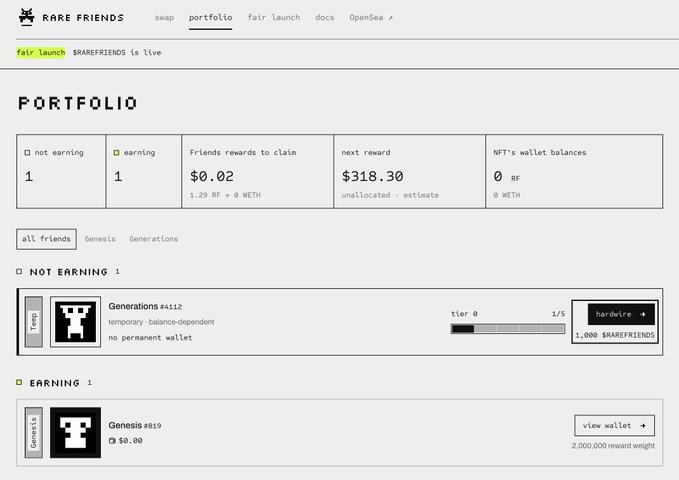Click "1.29 RF + 0 WETH" text
The width and height of the screenshot is (679, 480).
click(225, 195)
